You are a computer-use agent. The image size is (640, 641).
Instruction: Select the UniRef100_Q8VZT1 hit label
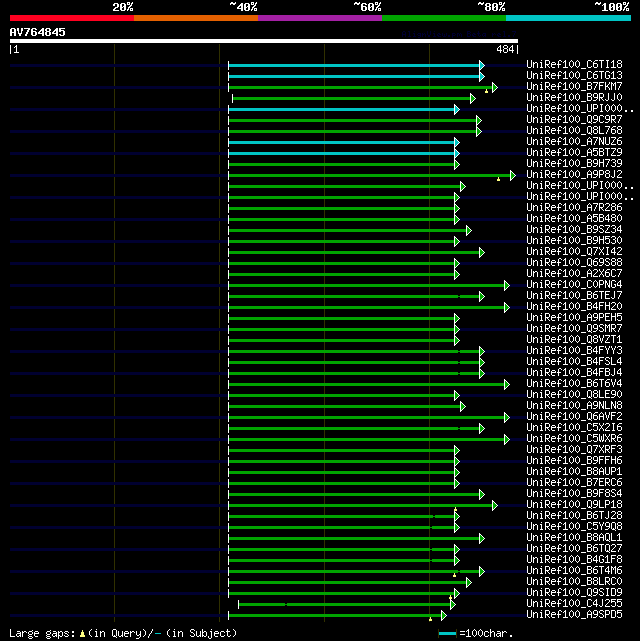pyautogui.click(x=574, y=340)
